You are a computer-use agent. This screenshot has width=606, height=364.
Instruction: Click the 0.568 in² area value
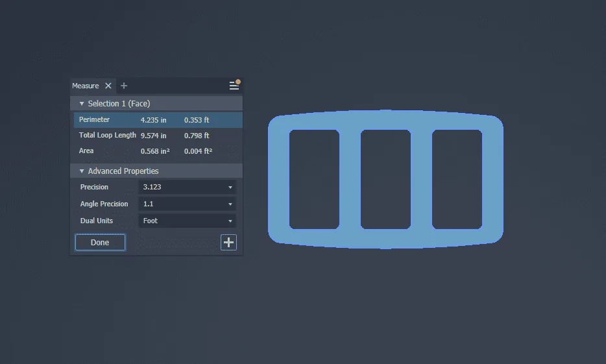[x=155, y=151]
